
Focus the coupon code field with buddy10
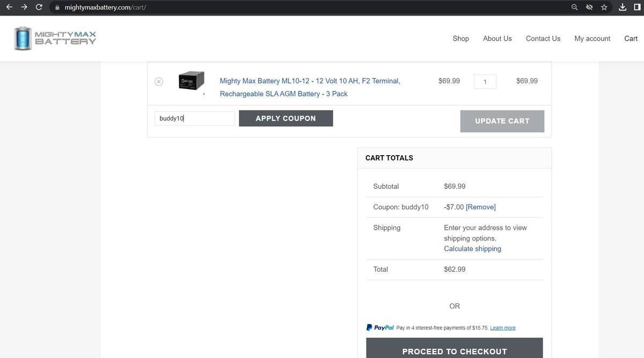tap(195, 119)
